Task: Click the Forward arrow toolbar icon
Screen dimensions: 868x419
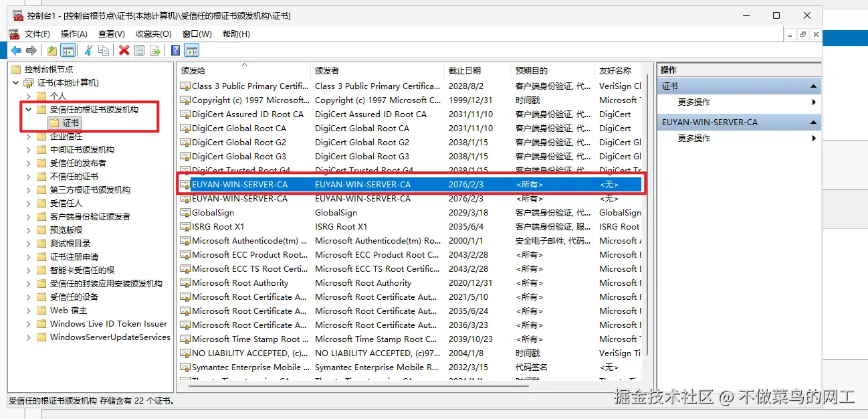Action: [x=31, y=50]
